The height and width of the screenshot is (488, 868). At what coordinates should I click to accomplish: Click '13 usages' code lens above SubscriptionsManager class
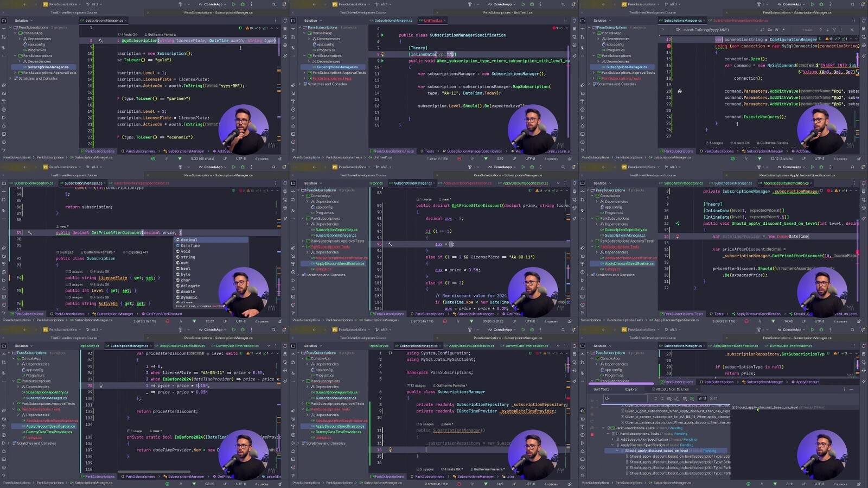(418, 385)
